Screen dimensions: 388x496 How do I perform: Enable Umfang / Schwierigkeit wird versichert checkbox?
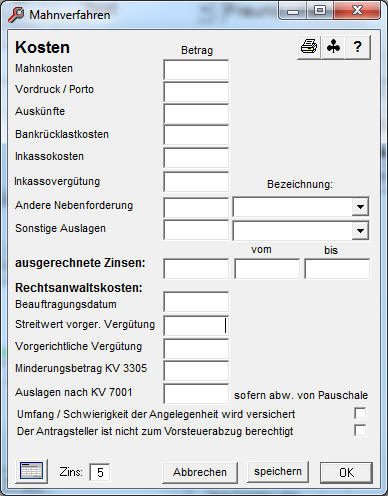tap(360, 413)
